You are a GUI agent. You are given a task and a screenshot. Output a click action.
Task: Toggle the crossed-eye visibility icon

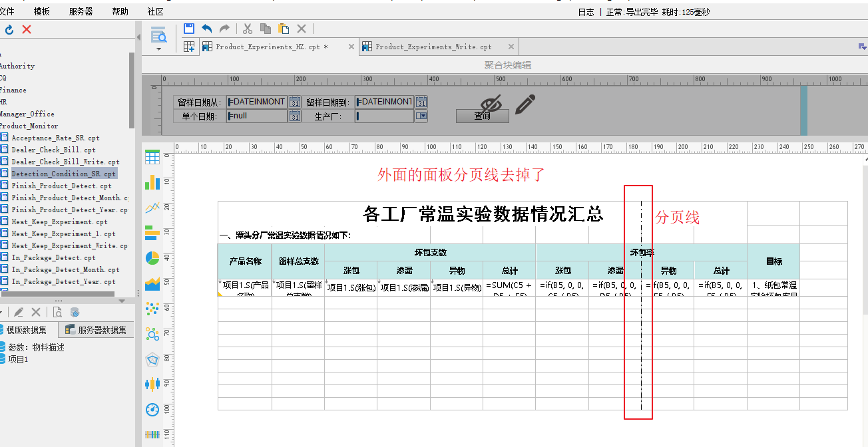(491, 104)
